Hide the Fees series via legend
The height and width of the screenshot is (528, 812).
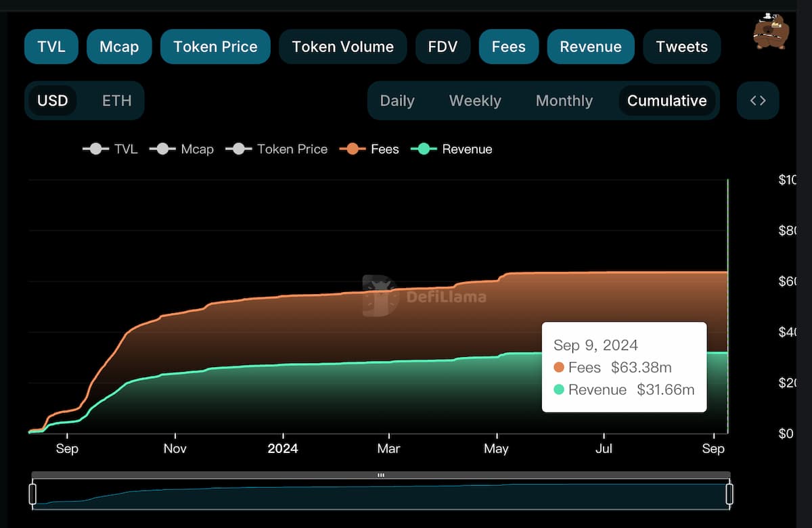pyautogui.click(x=369, y=149)
